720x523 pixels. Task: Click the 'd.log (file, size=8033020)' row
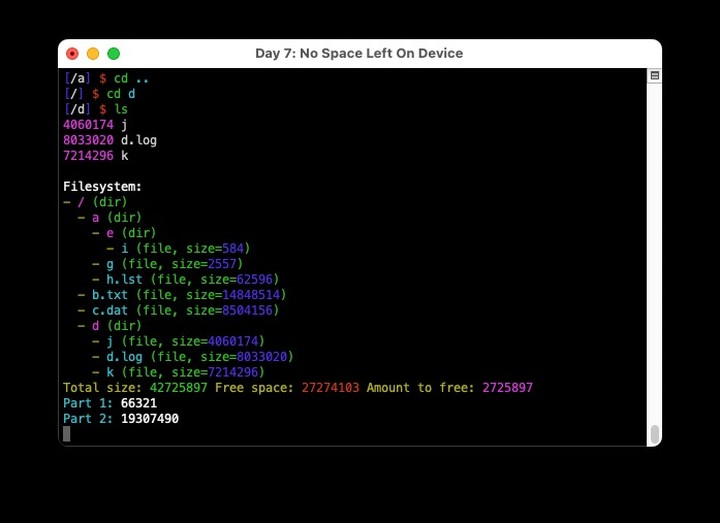[192, 356]
